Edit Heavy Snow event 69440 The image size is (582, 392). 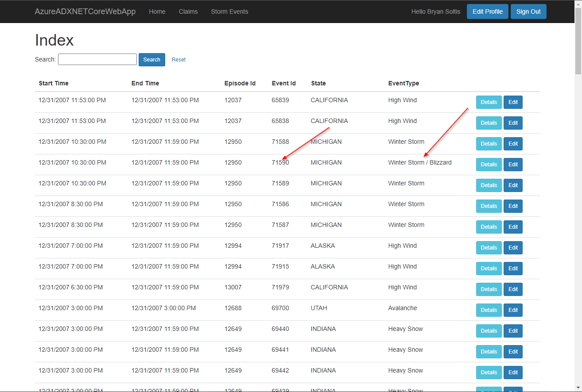pyautogui.click(x=513, y=331)
